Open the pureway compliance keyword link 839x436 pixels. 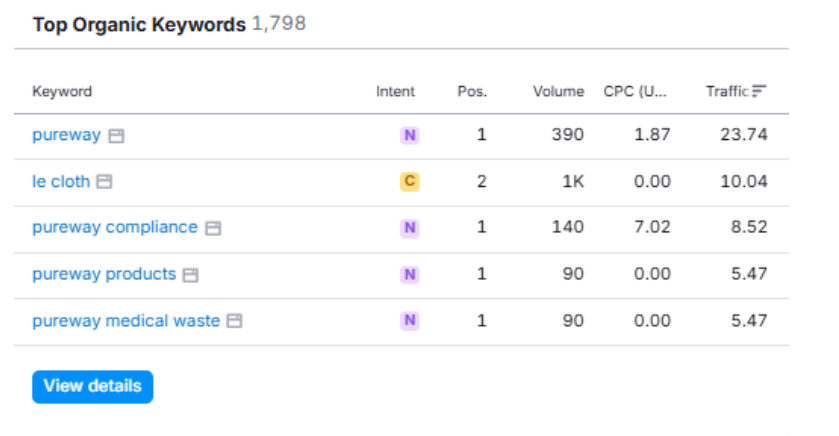pos(115,227)
